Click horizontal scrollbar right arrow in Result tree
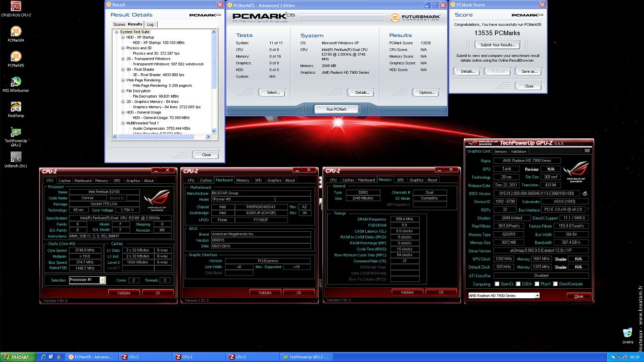 [208, 137]
